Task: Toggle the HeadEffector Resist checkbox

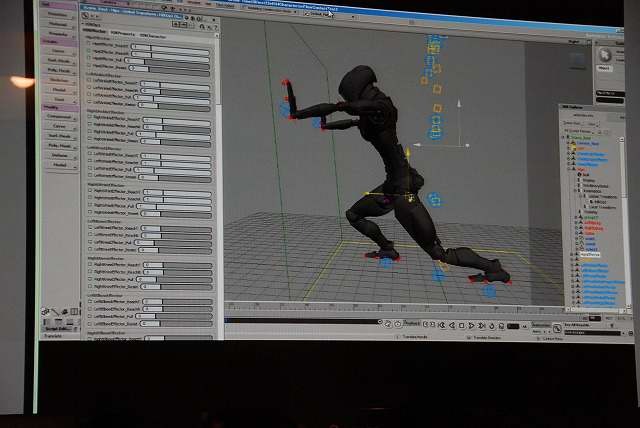Action: tap(89, 66)
